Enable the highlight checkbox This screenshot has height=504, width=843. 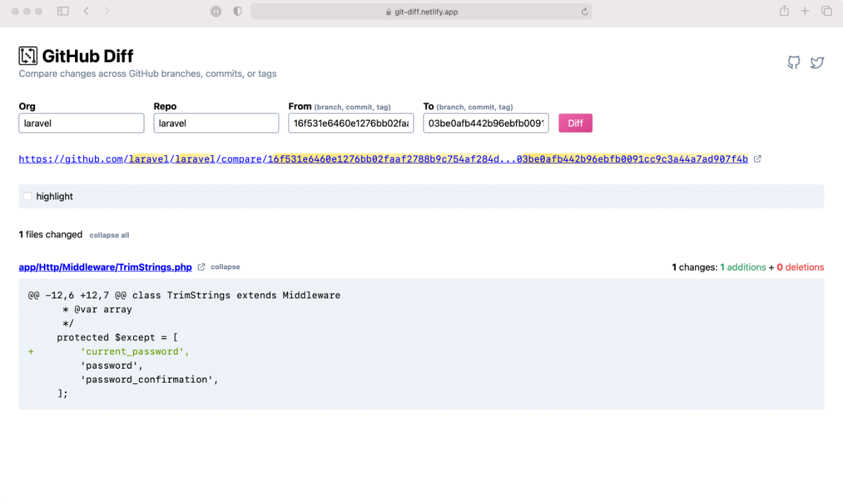point(27,196)
